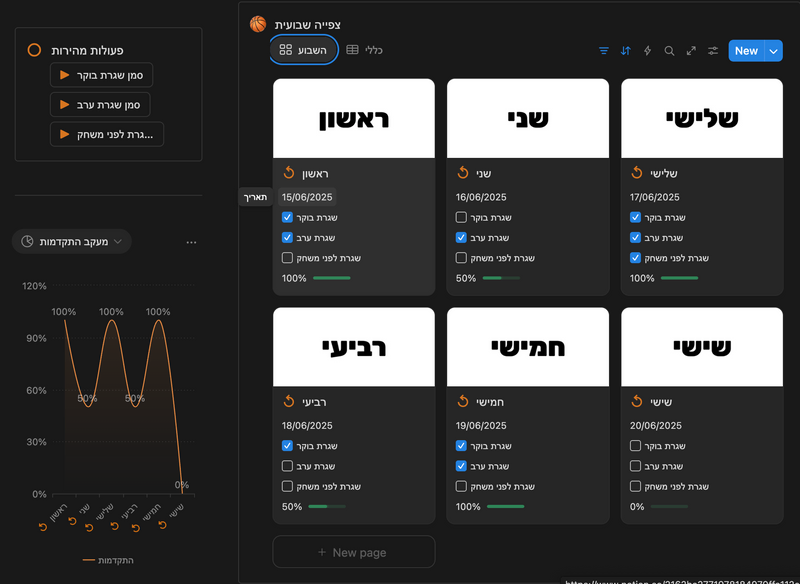Click the התקדמות chart legend label
This screenshot has width=800, height=584.
click(x=116, y=560)
